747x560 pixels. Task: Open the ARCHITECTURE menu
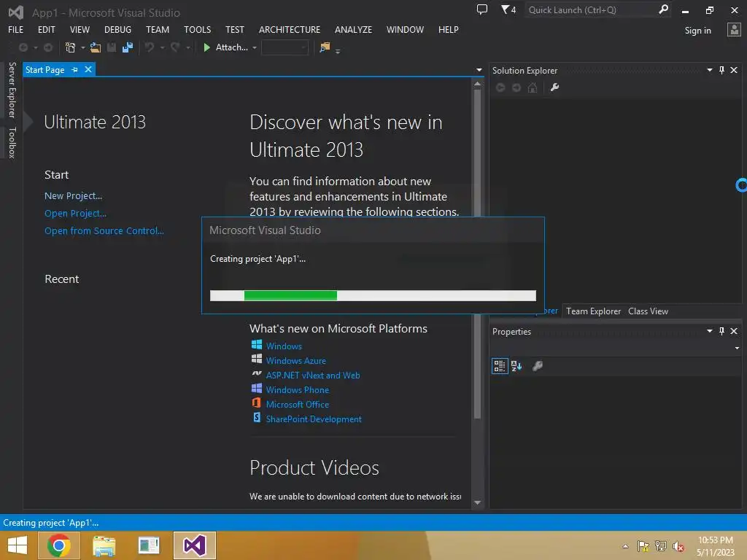point(289,29)
